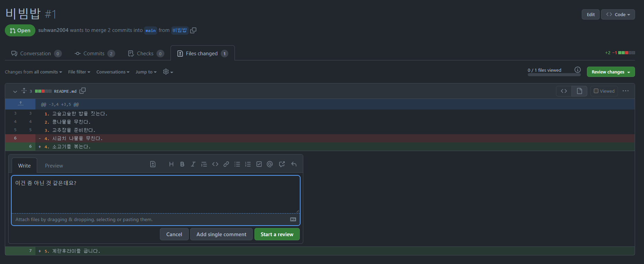Add a task list
644x264 pixels.
(259, 164)
